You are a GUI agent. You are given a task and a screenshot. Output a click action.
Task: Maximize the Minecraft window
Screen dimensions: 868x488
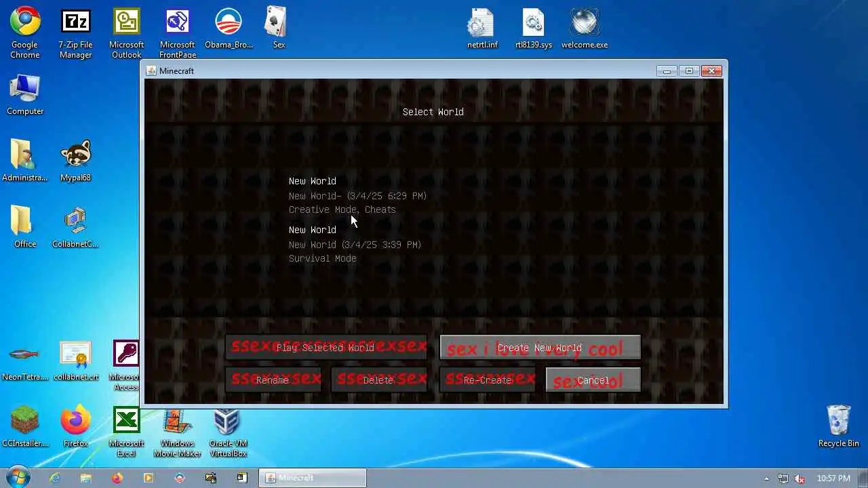click(689, 70)
